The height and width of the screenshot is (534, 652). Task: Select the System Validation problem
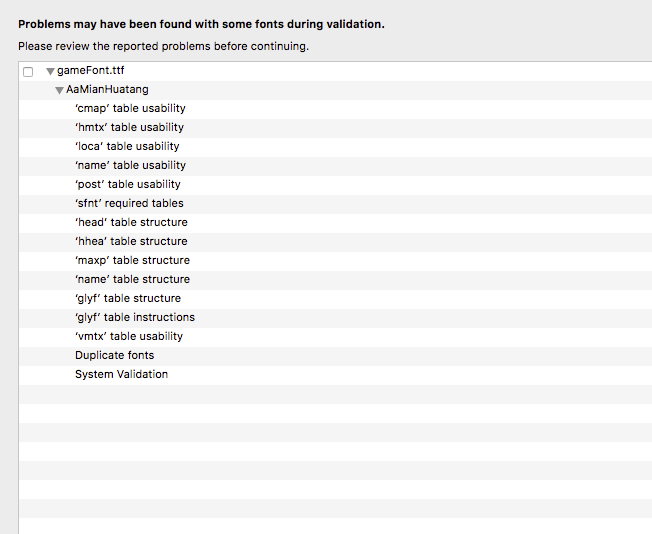121,375
